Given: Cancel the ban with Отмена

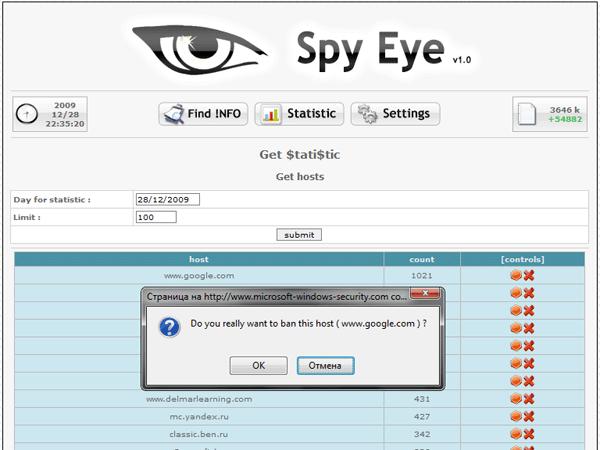Looking at the screenshot, I should click(325, 365).
